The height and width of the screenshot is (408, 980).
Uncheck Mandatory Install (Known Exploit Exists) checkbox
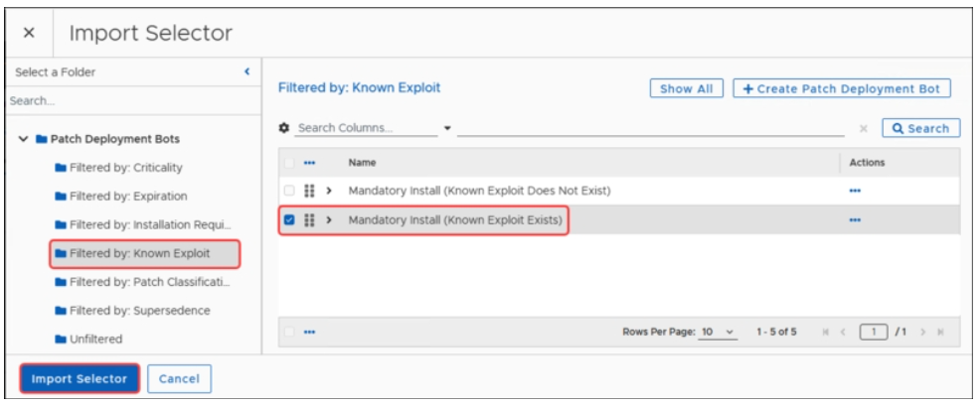point(289,220)
